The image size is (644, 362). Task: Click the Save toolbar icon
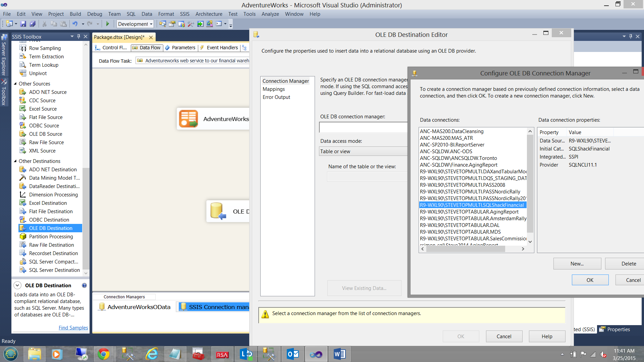23,24
